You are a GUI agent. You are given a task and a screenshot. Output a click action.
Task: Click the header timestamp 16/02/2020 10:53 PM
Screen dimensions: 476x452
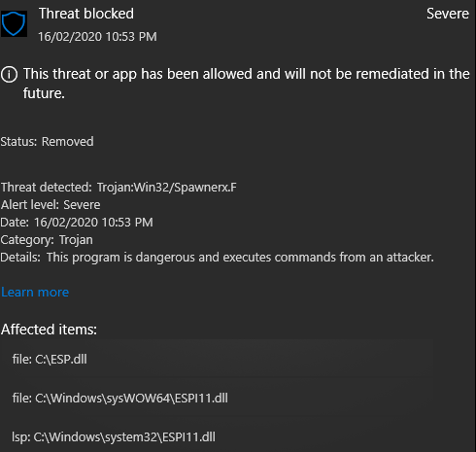[x=97, y=37]
